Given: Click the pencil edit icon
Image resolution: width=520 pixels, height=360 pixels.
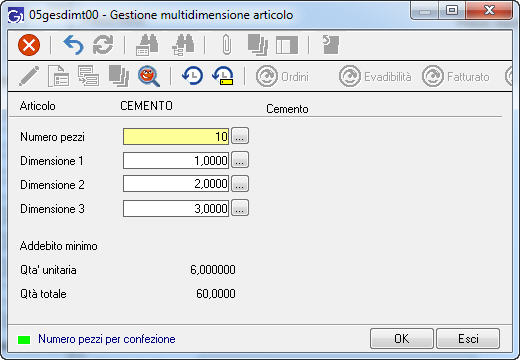Looking at the screenshot, I should [29, 76].
